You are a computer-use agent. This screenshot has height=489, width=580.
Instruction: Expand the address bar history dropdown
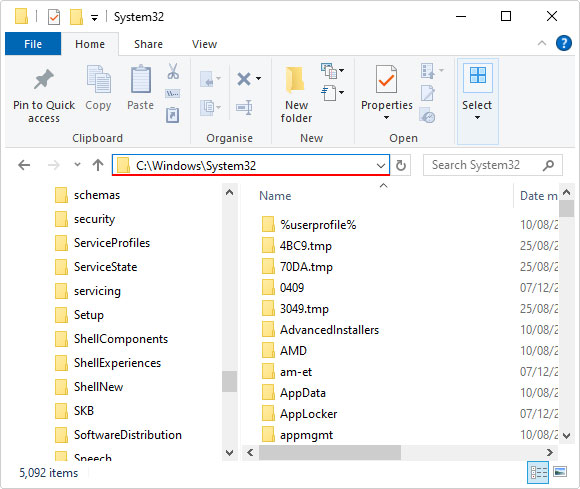point(381,165)
